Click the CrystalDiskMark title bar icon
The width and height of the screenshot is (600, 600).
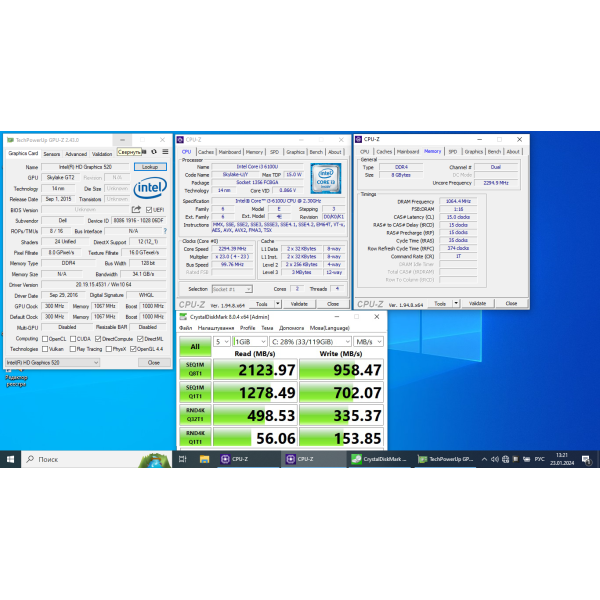[x=183, y=317]
